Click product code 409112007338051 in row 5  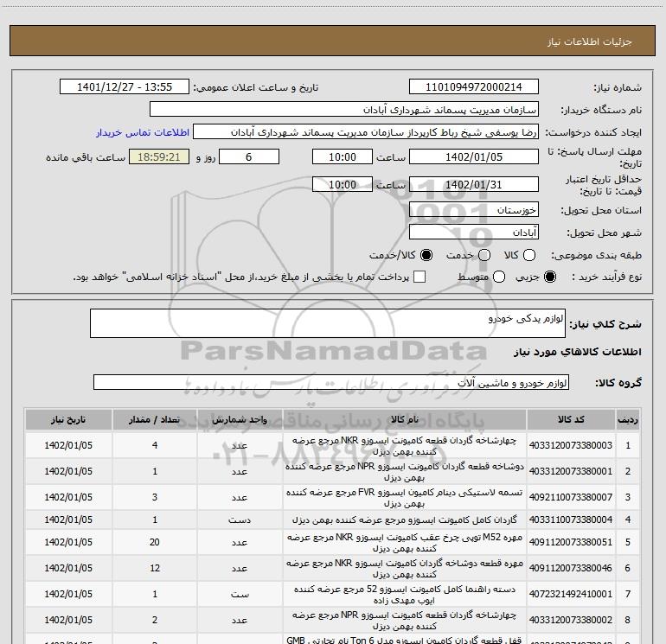point(571,542)
